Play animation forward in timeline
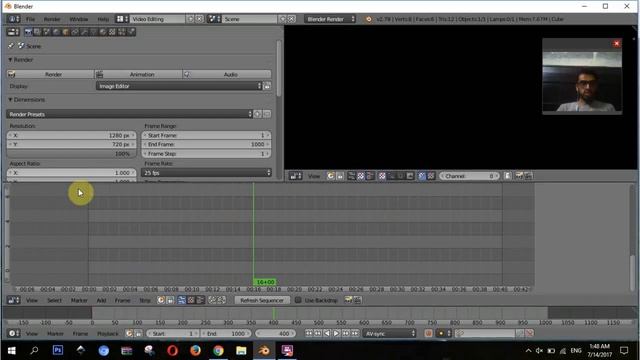This screenshot has width=640, height=360. tap(336, 333)
